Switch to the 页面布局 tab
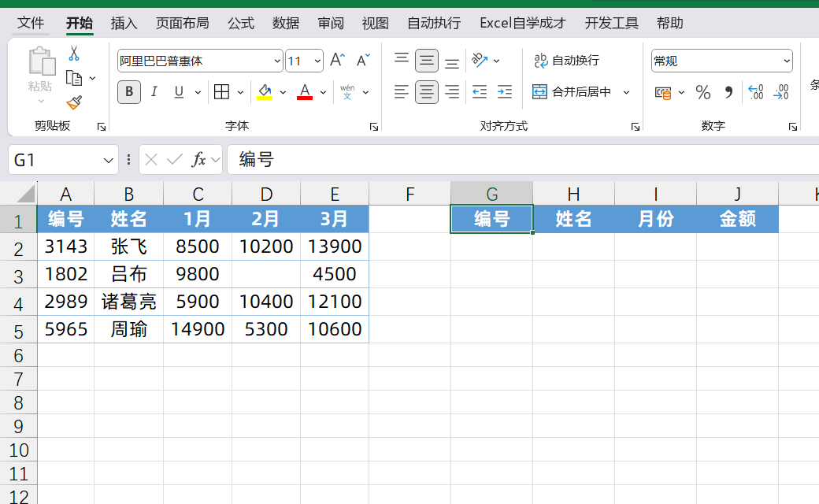 (x=182, y=23)
